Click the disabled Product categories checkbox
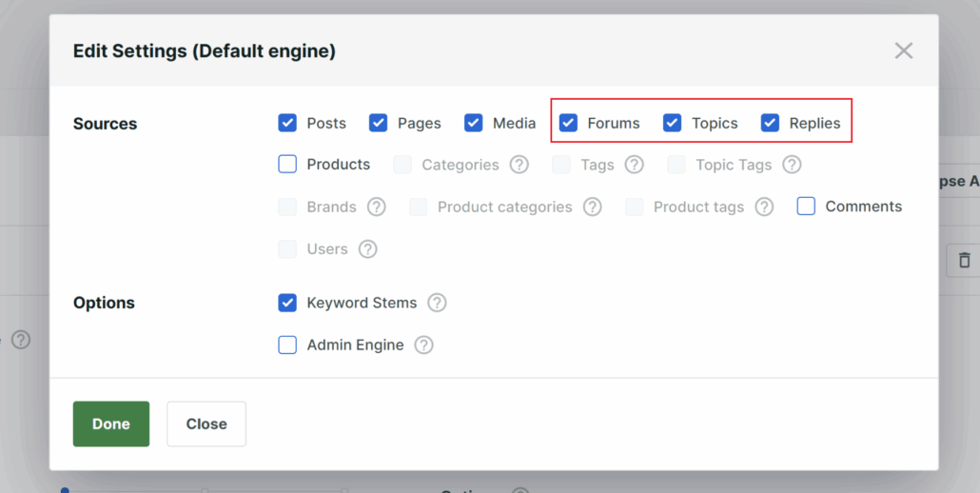Viewport: 980px width, 493px height. [x=418, y=207]
